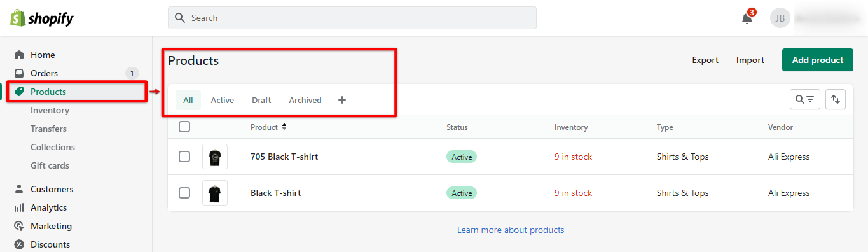This screenshot has width=868, height=252.
Task: Click the Products page heading
Action: point(193,60)
